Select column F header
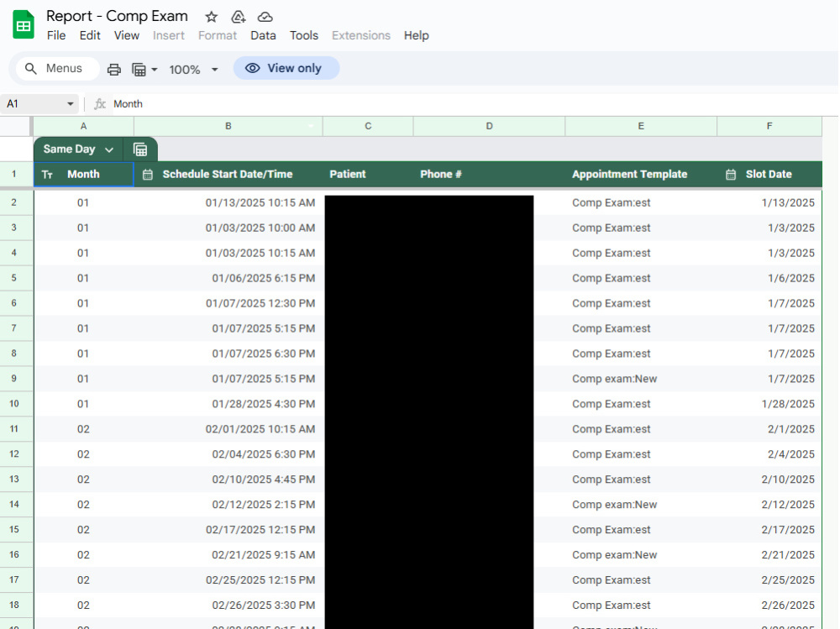Image resolution: width=840 pixels, height=629 pixels. point(769,127)
